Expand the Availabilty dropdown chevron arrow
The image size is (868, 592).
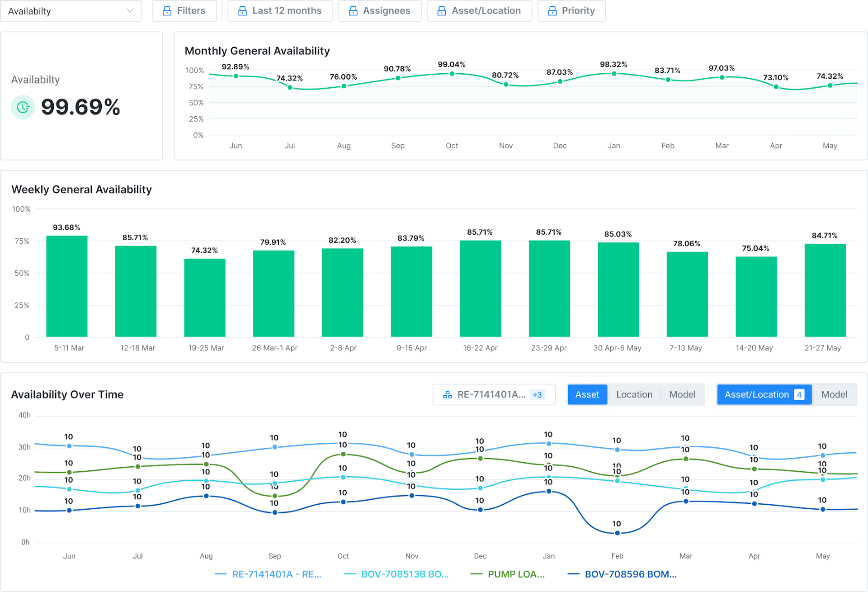130,11
